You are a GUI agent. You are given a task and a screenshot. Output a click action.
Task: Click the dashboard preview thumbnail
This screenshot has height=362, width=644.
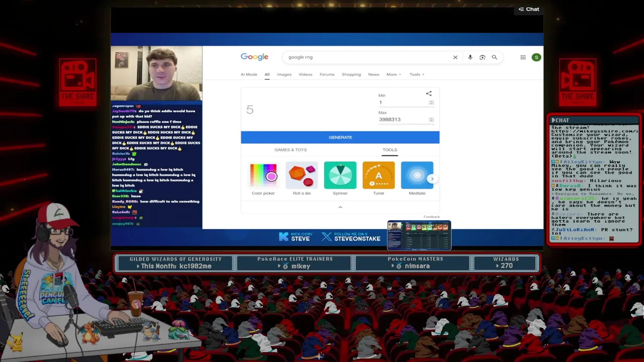point(419,235)
